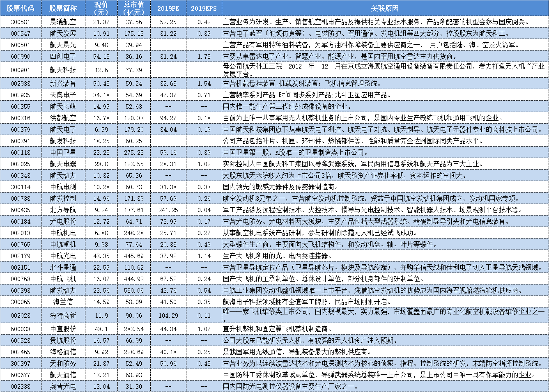Select the stock name 海格通信

[x=63, y=352]
